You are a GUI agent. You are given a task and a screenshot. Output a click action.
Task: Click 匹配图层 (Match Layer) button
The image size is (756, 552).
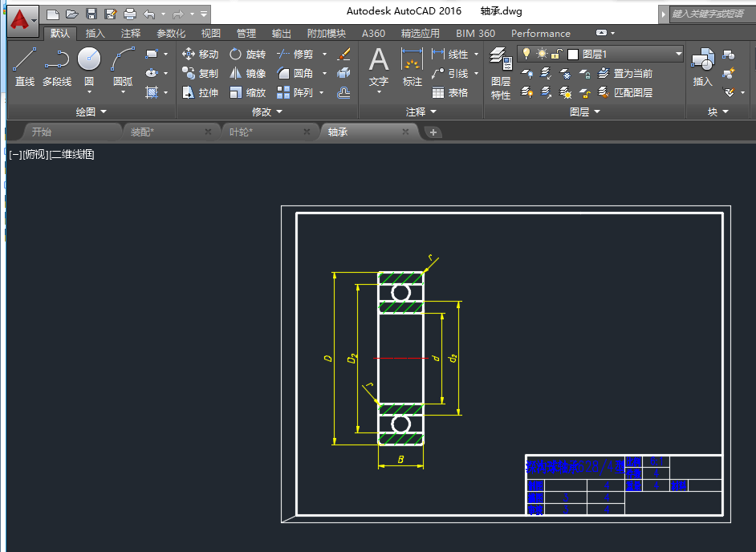tap(625, 92)
